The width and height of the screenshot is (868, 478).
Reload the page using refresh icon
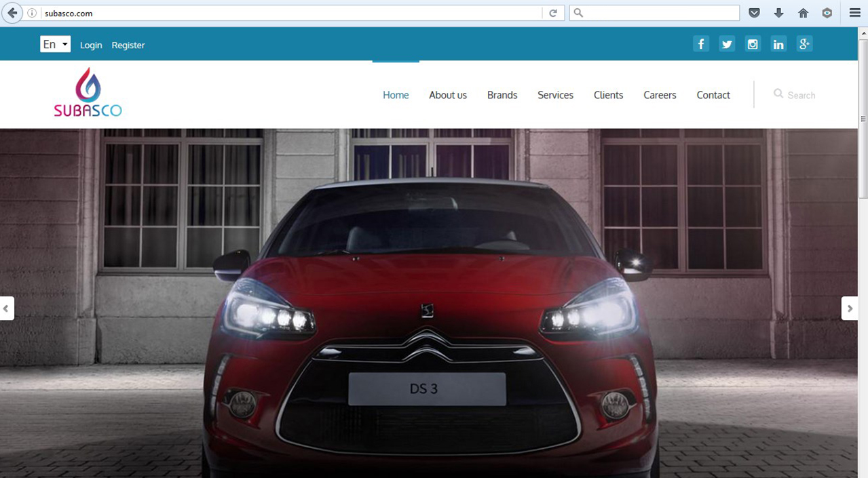[553, 13]
